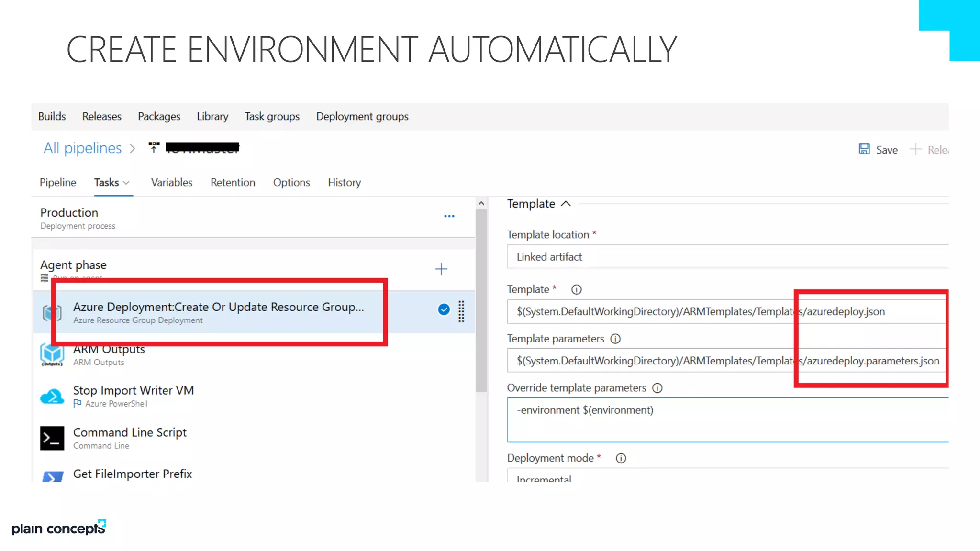Select the Get FileImporter Prefix task
Screen dimensions: 980x551
tap(133, 474)
